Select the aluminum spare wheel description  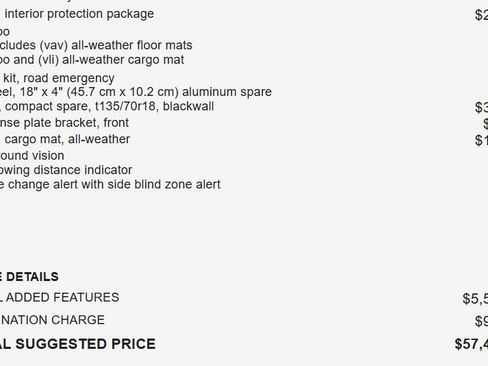tap(136, 92)
